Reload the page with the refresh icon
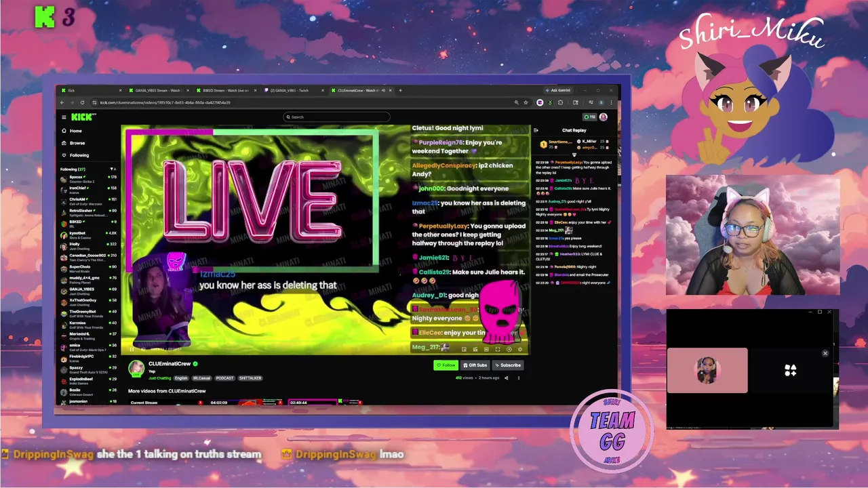Image resolution: width=868 pixels, height=488 pixels. tap(82, 102)
